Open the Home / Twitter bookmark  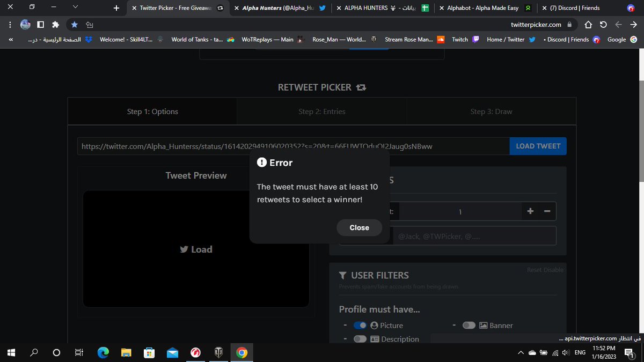click(511, 40)
